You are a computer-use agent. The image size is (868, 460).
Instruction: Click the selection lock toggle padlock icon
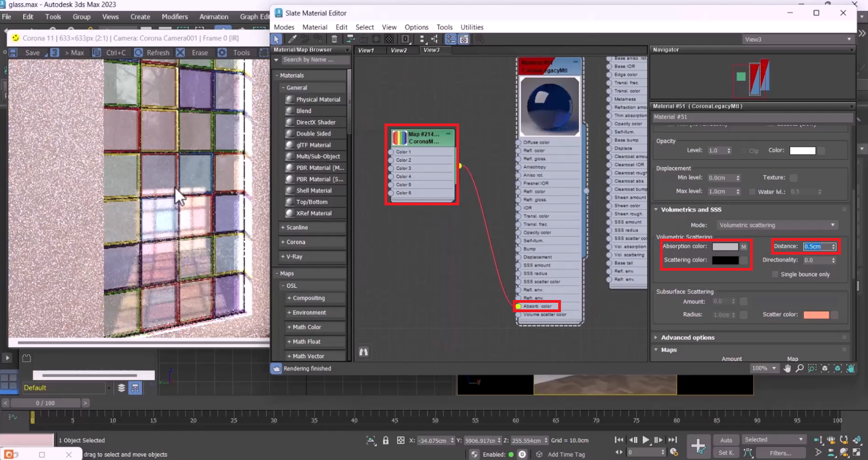pyautogui.click(x=386, y=441)
